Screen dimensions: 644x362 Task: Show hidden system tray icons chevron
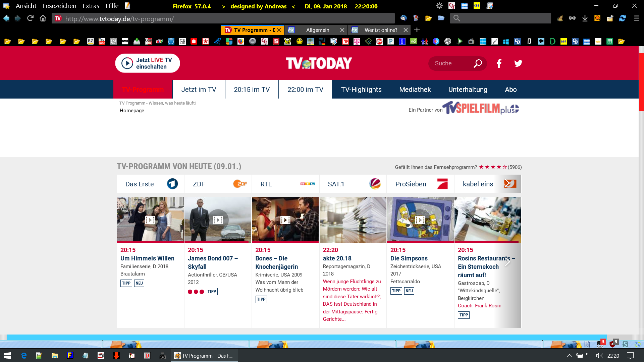click(x=569, y=356)
